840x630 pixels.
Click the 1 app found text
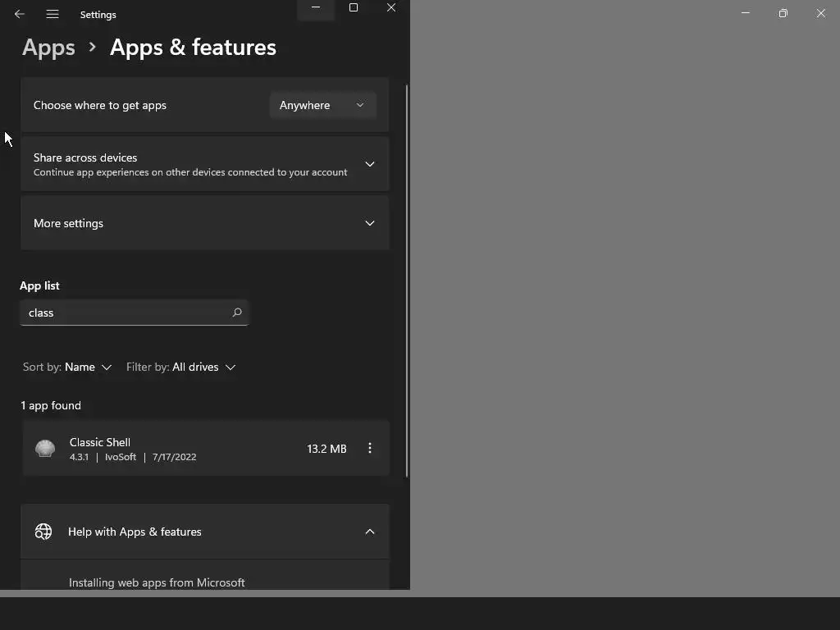51,405
